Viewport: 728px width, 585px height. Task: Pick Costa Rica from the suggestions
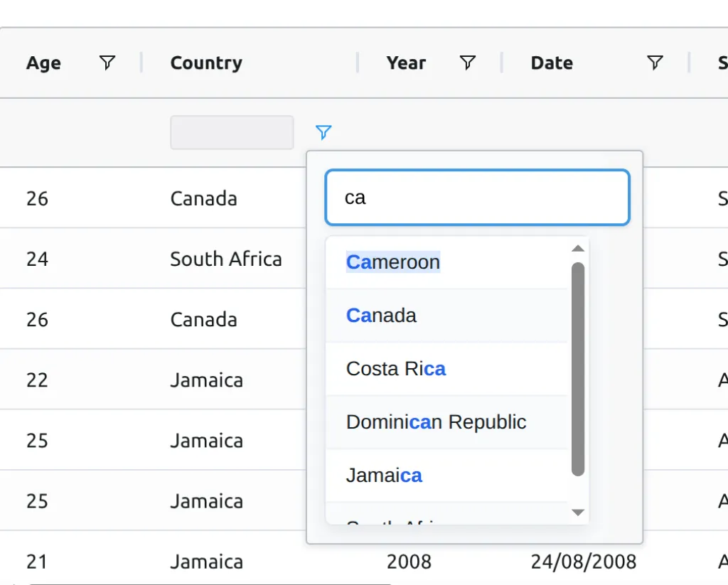click(x=396, y=369)
